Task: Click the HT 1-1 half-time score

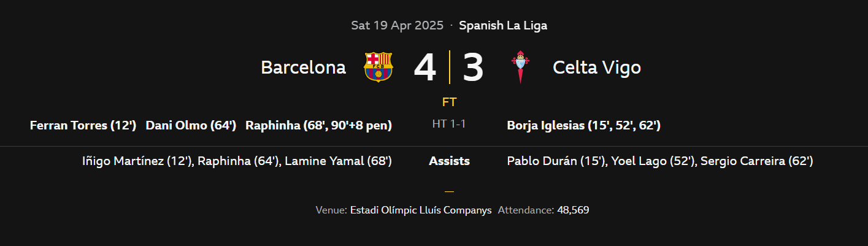Action: (449, 125)
